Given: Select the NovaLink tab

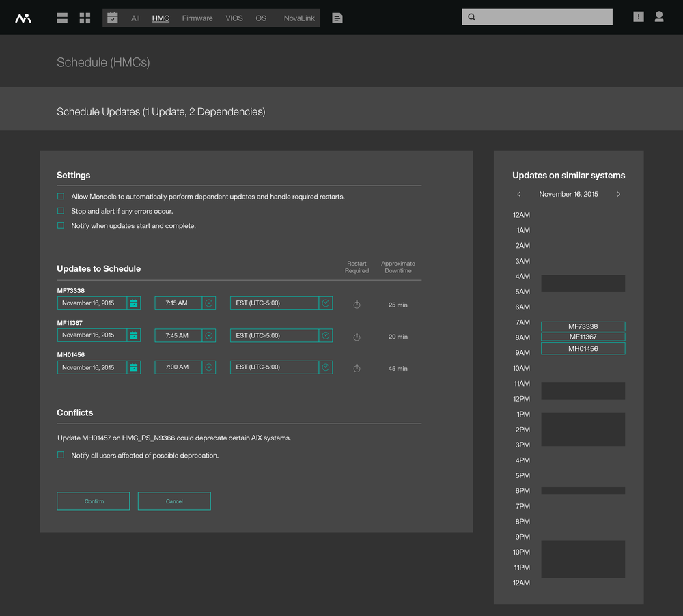Looking at the screenshot, I should [299, 18].
